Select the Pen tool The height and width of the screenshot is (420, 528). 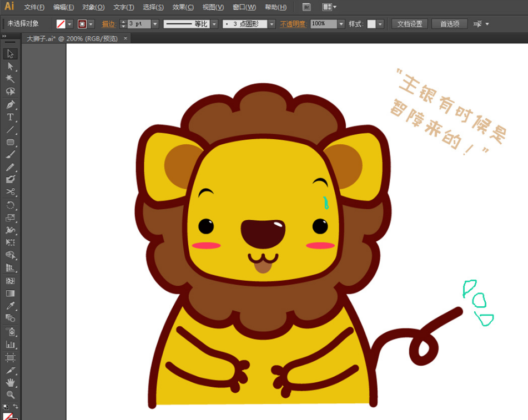[x=10, y=104]
